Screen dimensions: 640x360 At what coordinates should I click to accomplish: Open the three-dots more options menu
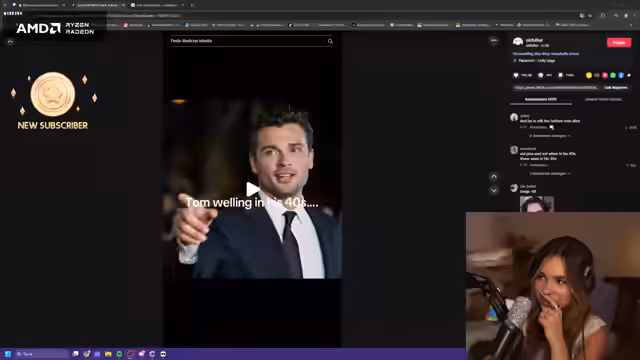click(494, 41)
